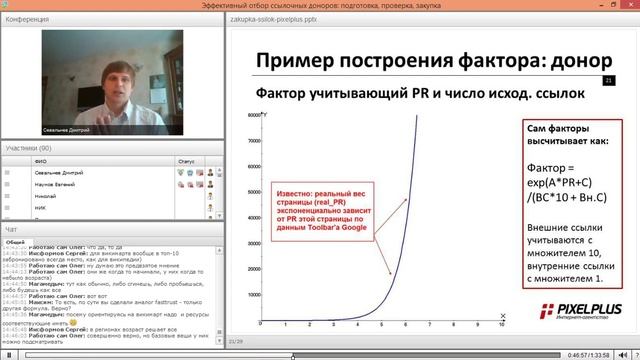Click slide title Пример построения фактора: донор
640x360 pixels.
point(434,60)
